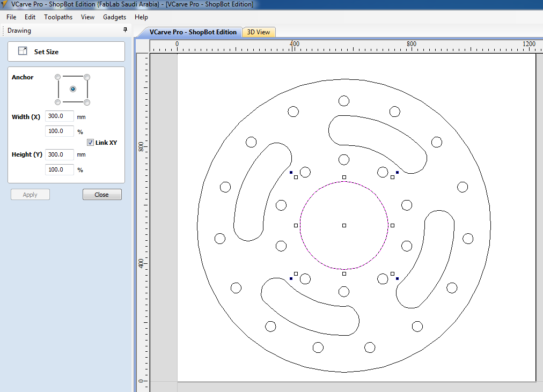This screenshot has width=543, height=392.
Task: Click the bottom-right dark blue rotation handle
Action: 397,278
